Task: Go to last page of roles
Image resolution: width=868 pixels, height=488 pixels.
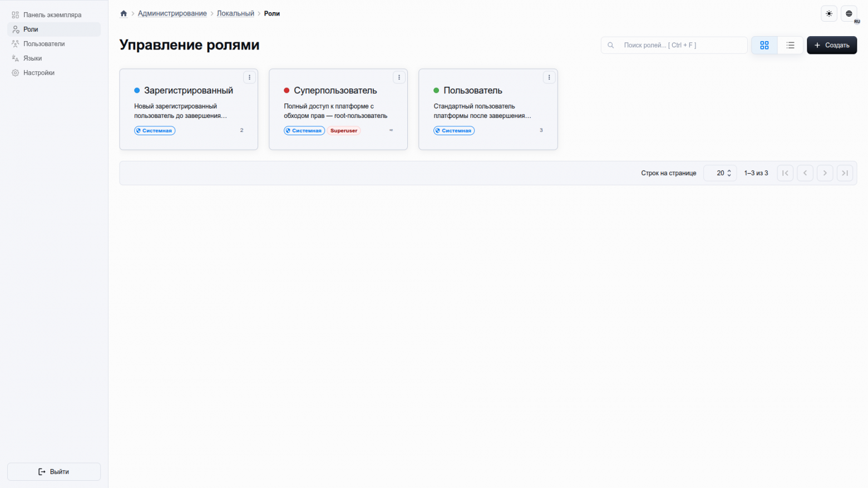Action: click(845, 173)
